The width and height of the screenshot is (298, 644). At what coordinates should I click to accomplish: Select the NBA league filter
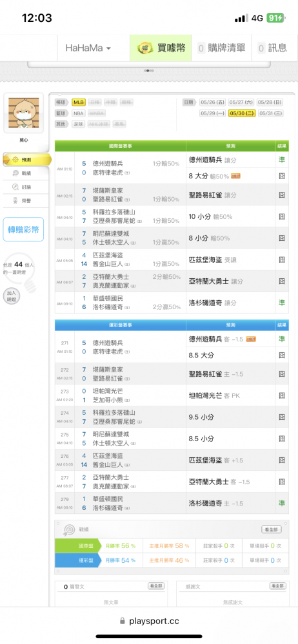(x=79, y=113)
